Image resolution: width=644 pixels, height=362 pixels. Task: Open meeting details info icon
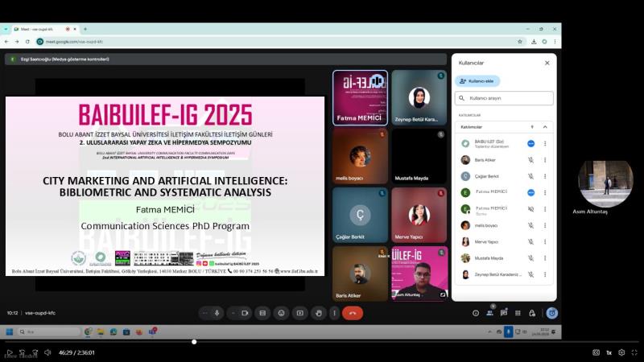476,313
